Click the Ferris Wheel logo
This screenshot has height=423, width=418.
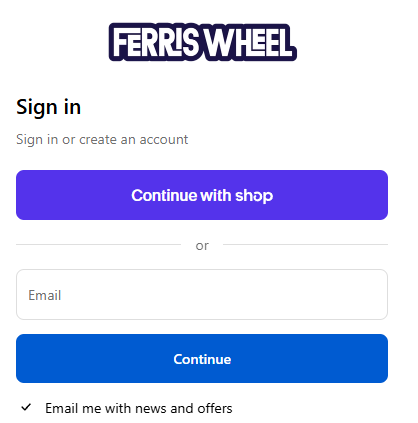coord(203,42)
